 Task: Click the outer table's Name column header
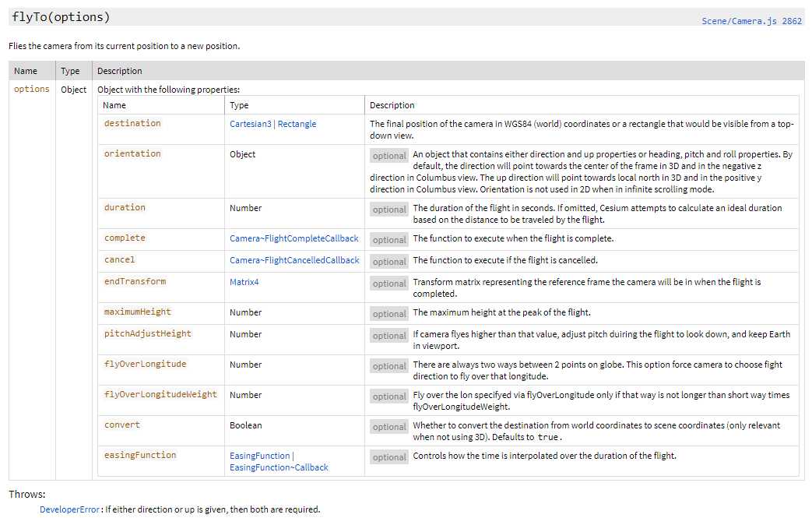tap(26, 71)
